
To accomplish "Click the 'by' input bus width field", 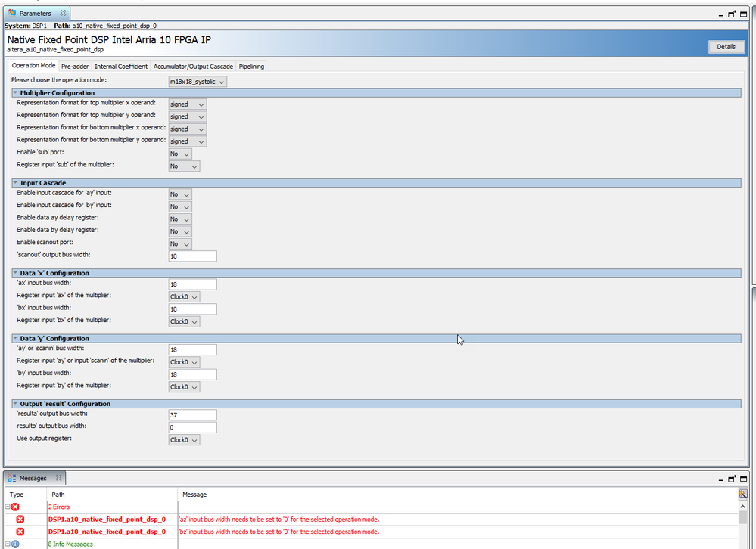I will click(192, 374).
